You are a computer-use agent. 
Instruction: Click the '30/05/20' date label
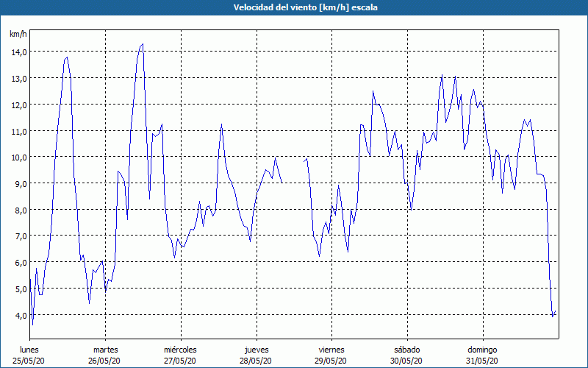[x=406, y=361]
